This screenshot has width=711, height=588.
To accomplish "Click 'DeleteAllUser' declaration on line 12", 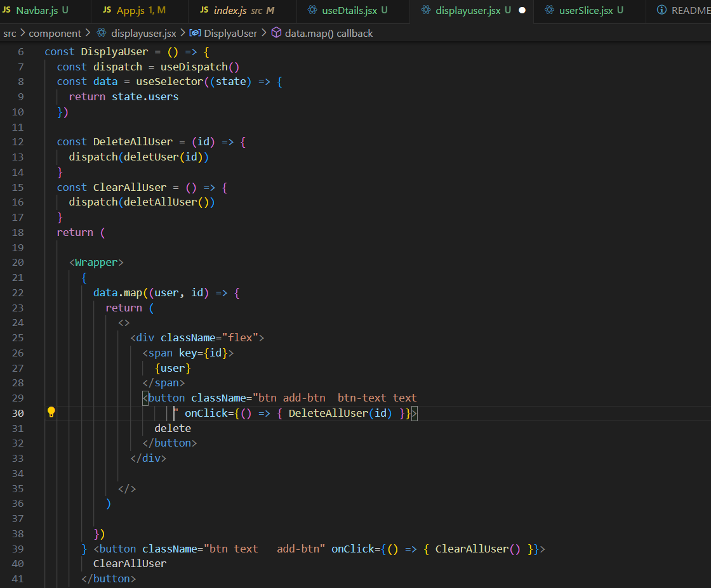I will (133, 142).
